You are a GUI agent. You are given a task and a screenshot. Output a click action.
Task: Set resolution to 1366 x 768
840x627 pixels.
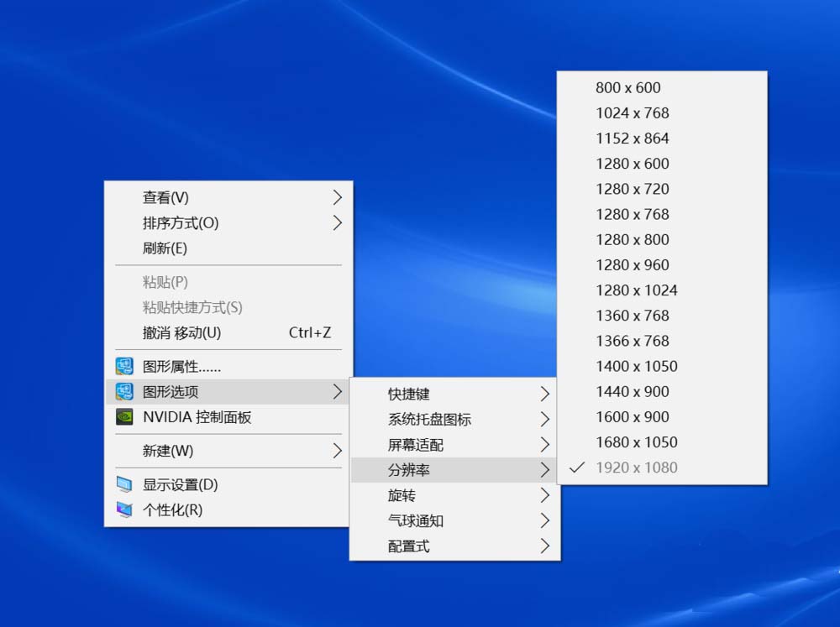(x=633, y=341)
